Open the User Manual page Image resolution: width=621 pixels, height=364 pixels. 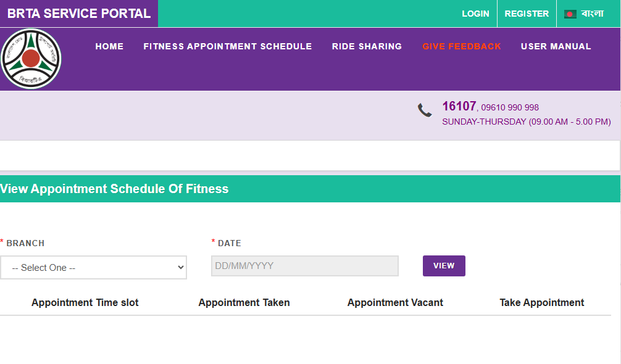tap(556, 46)
